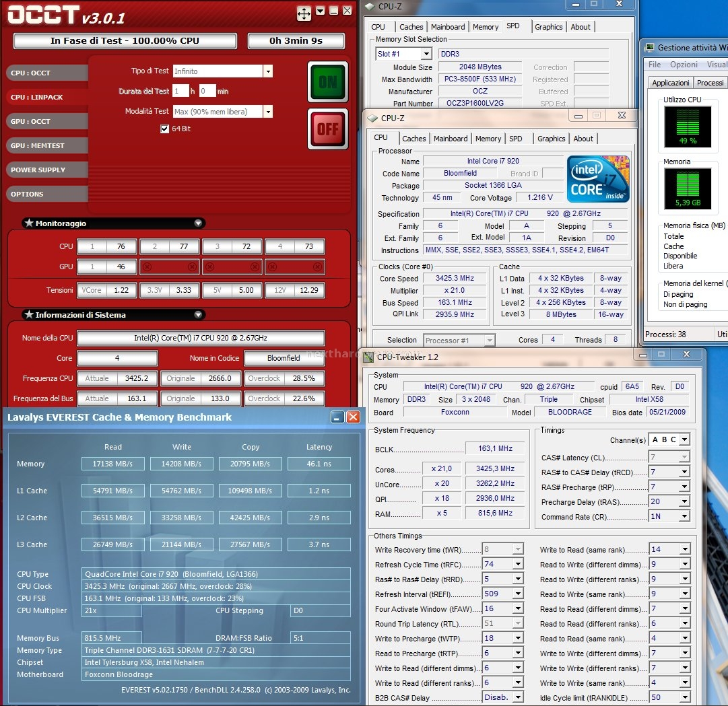The width and height of the screenshot is (728, 706).
Task: Click the test duration minutes field
Action: (x=207, y=91)
